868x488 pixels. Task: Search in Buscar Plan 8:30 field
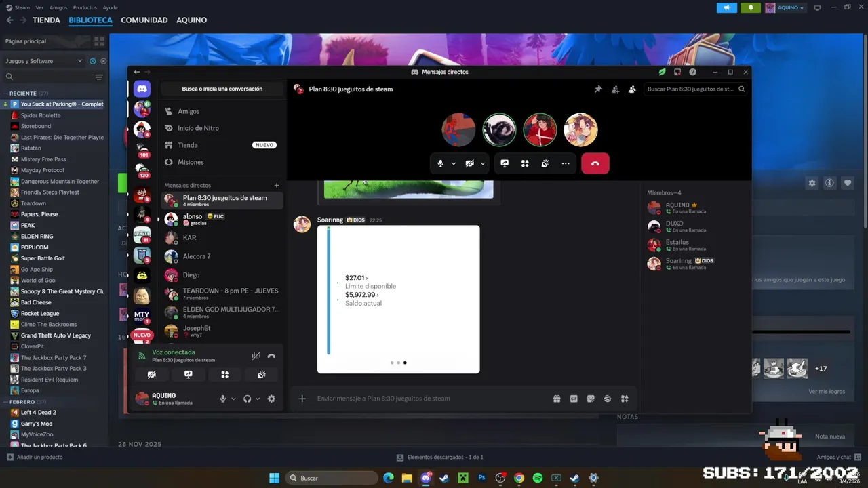point(695,89)
